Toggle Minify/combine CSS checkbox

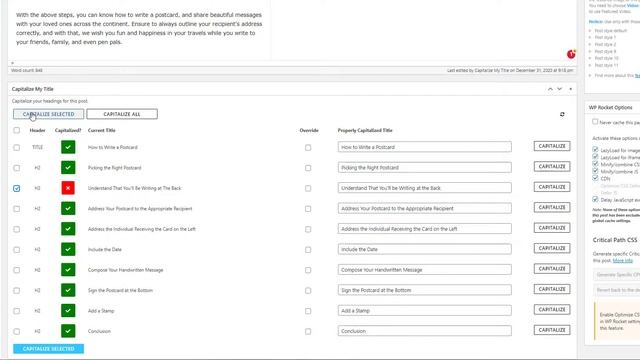coord(595,164)
